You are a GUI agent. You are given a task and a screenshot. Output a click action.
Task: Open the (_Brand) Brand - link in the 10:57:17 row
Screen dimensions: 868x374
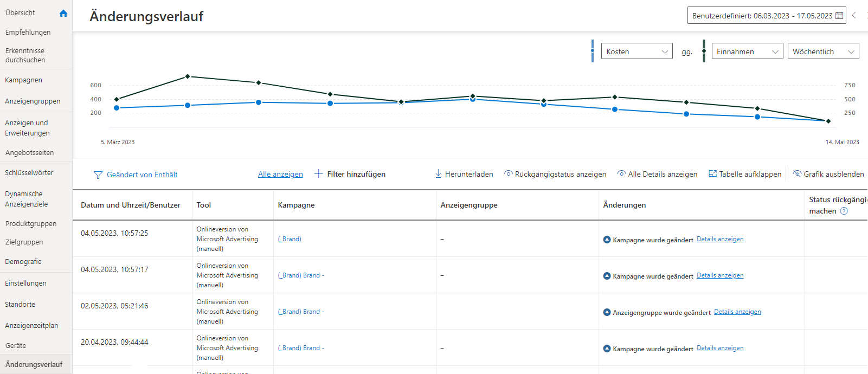click(x=301, y=275)
